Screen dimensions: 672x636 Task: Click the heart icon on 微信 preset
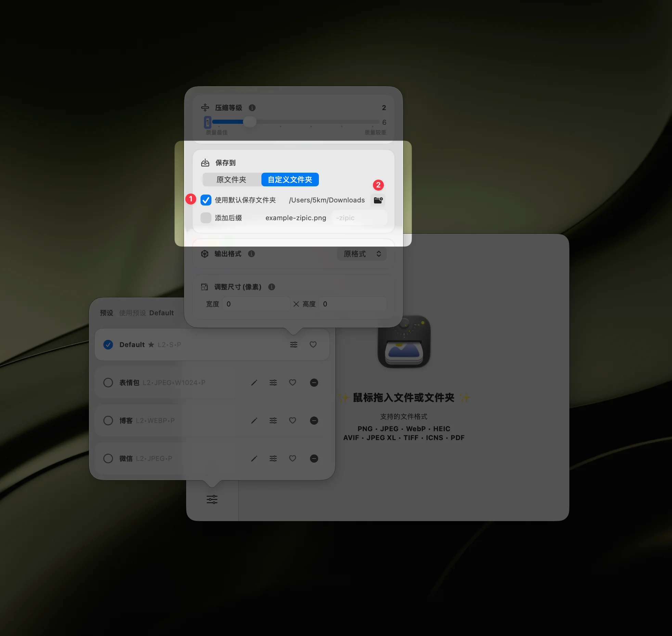pos(293,459)
